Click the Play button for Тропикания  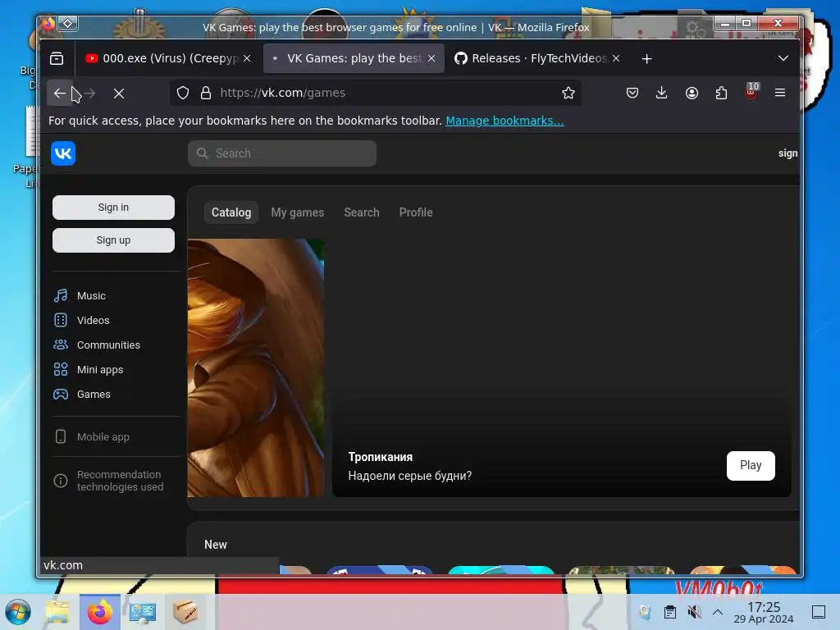[751, 466]
